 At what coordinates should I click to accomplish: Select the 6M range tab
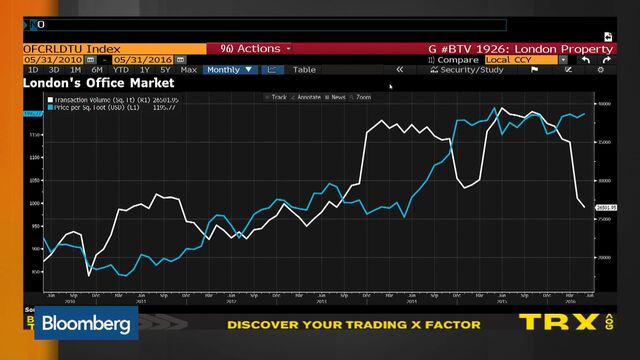97,70
